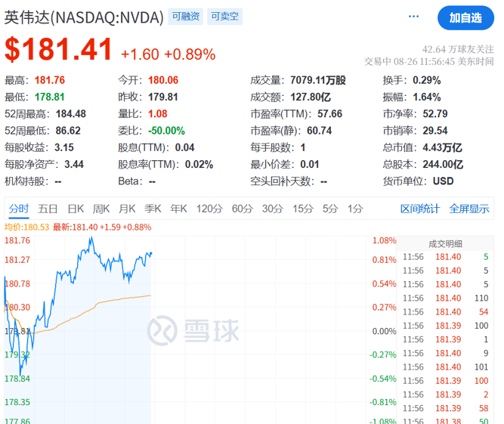
Task: Click the 成交额 value 127.80亿
Action: [x=311, y=97]
